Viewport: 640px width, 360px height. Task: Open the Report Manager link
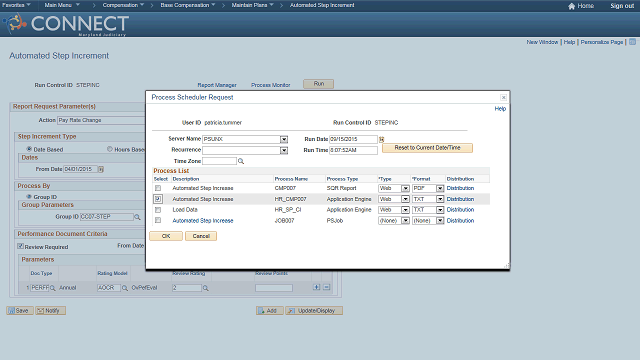tap(217, 85)
